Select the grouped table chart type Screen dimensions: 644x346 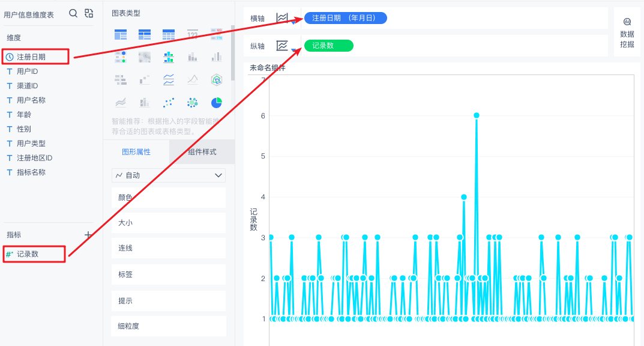click(121, 34)
